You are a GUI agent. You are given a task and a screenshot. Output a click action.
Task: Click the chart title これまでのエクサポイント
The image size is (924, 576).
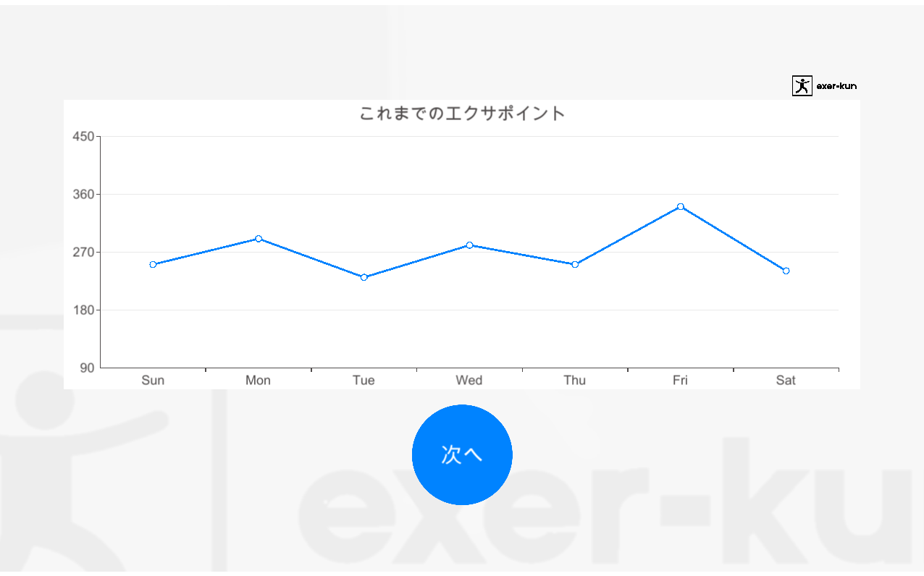tap(462, 114)
